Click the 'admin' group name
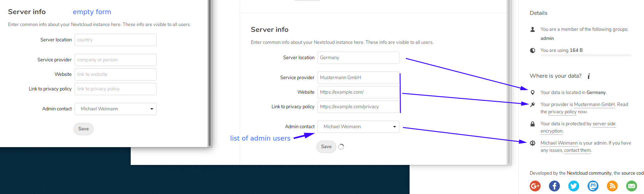This screenshot has height=194, width=644. (547, 39)
